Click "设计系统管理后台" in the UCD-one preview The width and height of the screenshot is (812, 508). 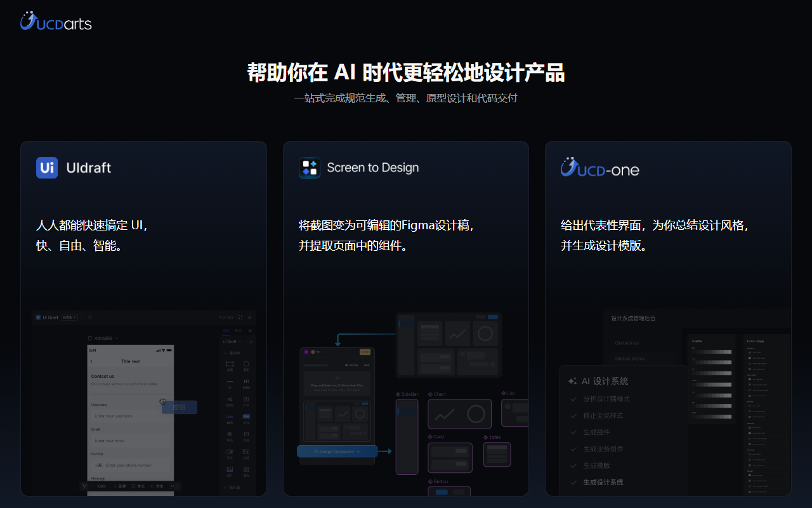[x=633, y=318]
